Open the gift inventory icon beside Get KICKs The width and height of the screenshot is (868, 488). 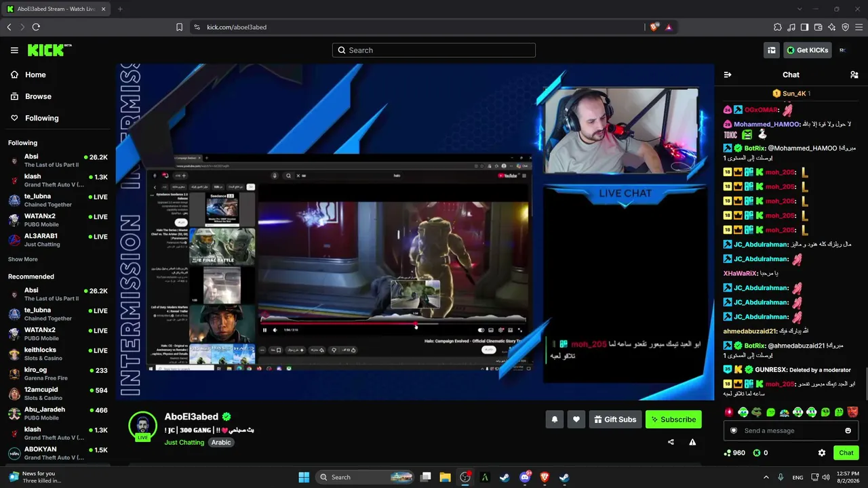click(772, 50)
